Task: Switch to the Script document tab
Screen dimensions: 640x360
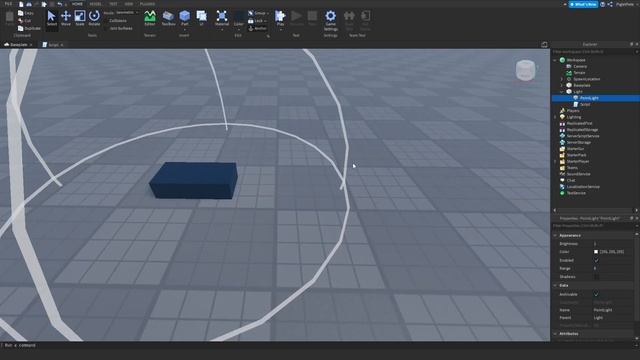Action: coord(53,45)
